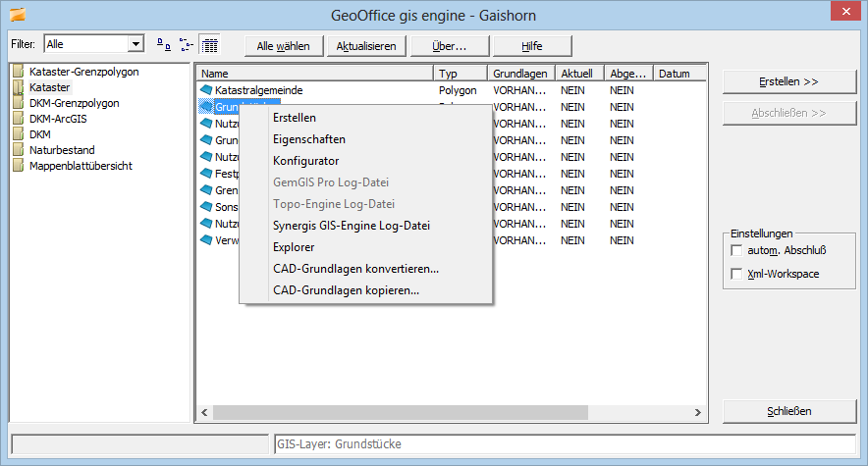Select the Kataster tree item
Viewport: 868px width, 466px height.
(x=49, y=86)
